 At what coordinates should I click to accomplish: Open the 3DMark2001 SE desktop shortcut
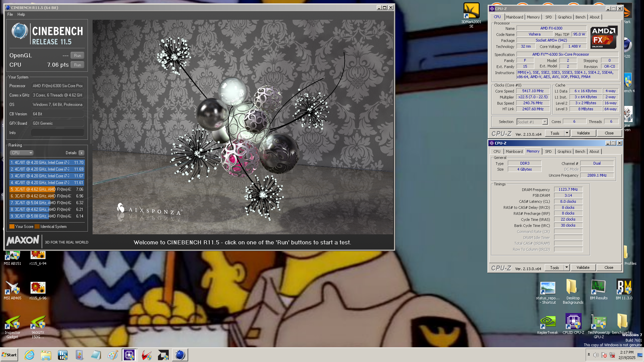pos(471,15)
